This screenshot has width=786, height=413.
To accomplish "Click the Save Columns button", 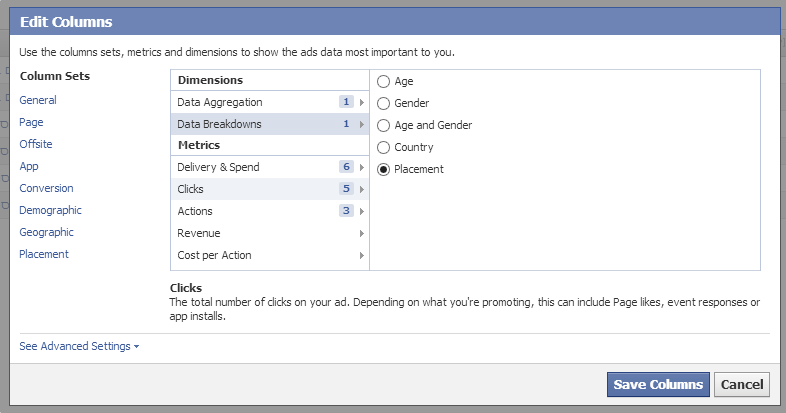I will [658, 384].
